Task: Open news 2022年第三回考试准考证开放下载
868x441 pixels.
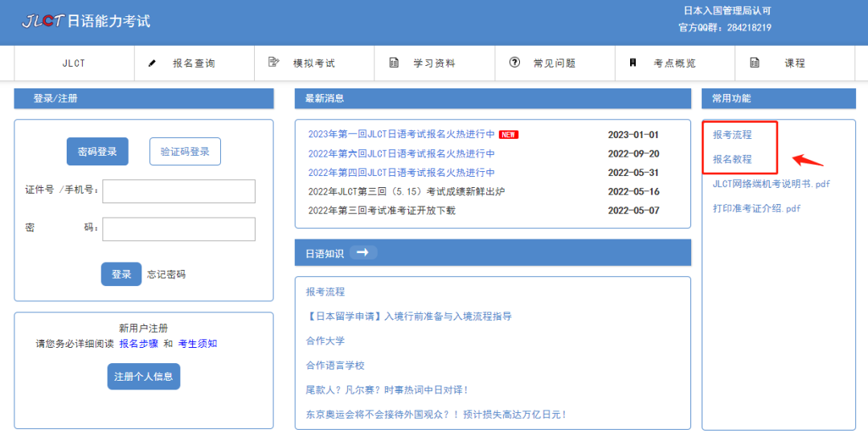Action: click(x=382, y=210)
